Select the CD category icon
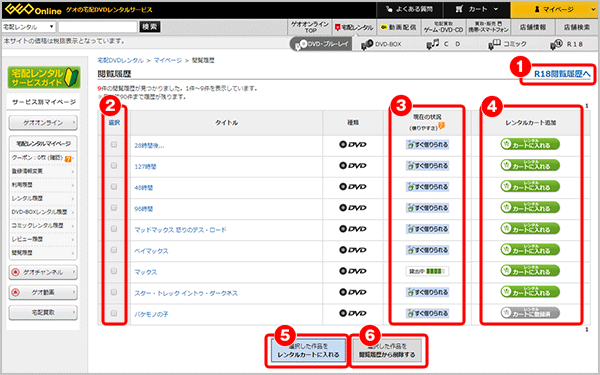 click(443, 44)
